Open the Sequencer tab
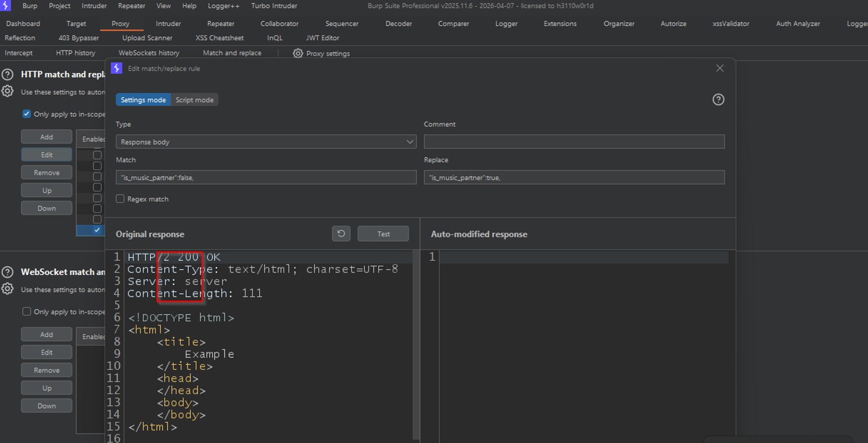The width and height of the screenshot is (868, 443). 342,24
